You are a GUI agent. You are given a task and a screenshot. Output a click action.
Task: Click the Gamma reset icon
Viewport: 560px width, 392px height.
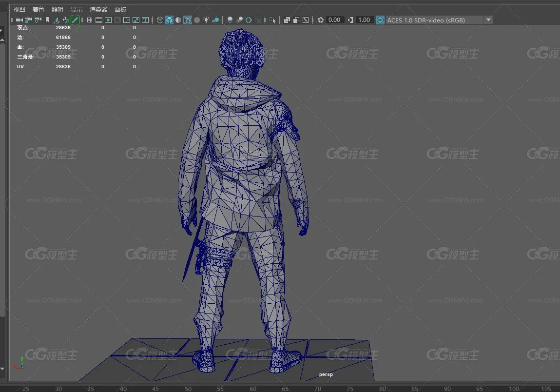(x=350, y=20)
